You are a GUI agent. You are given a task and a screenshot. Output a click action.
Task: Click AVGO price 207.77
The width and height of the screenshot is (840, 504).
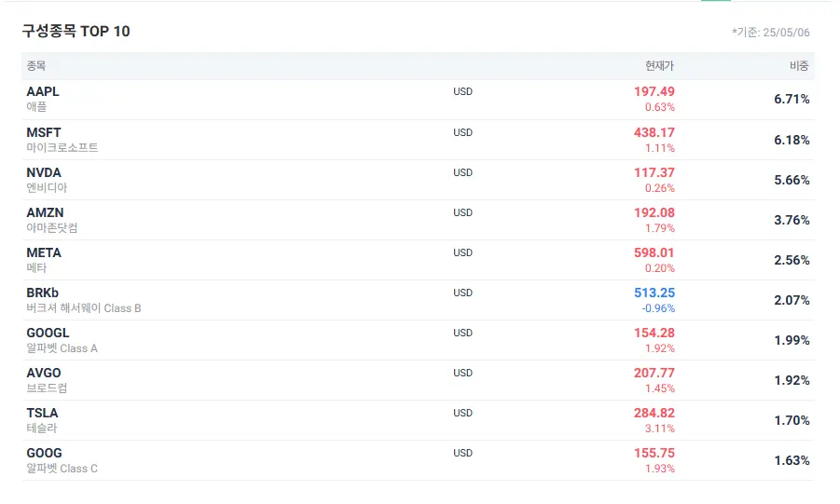tap(654, 373)
